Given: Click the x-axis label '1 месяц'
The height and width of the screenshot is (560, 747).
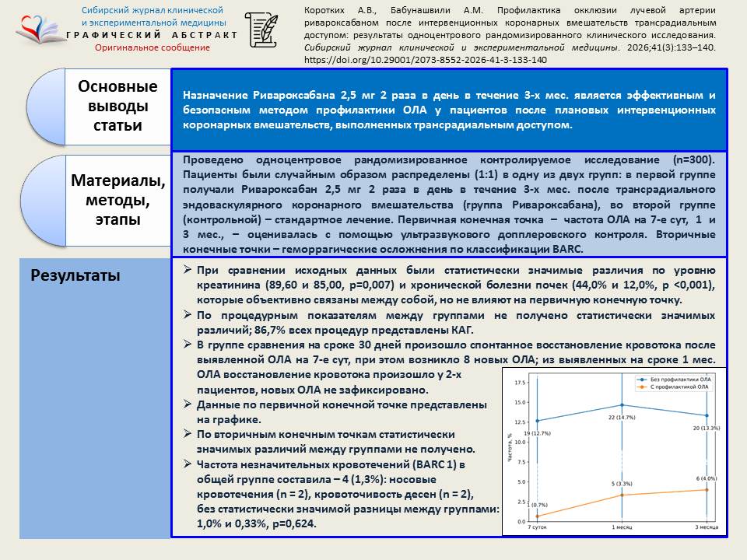Looking at the screenshot, I should click(x=622, y=527).
